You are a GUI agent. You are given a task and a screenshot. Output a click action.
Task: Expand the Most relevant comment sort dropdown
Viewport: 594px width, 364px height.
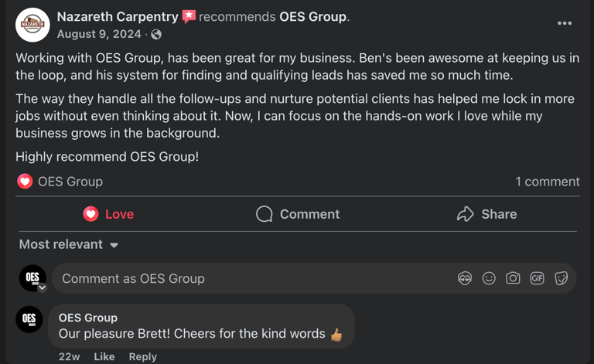click(69, 244)
